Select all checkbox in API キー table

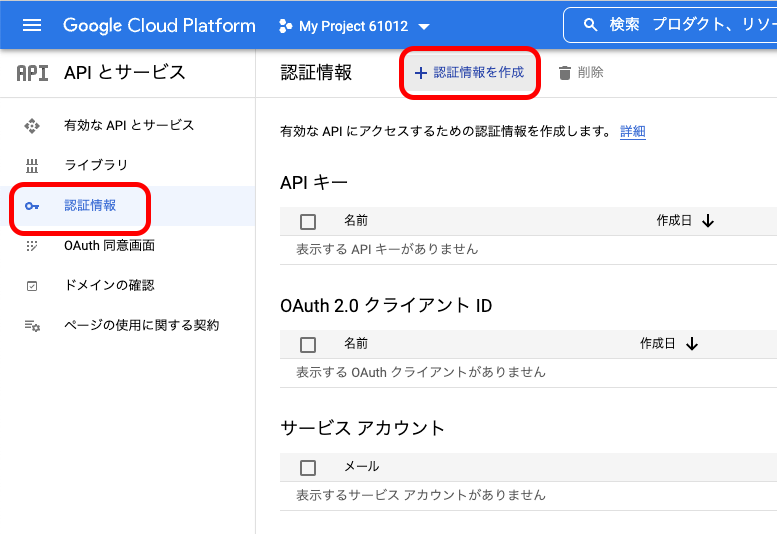point(308,221)
